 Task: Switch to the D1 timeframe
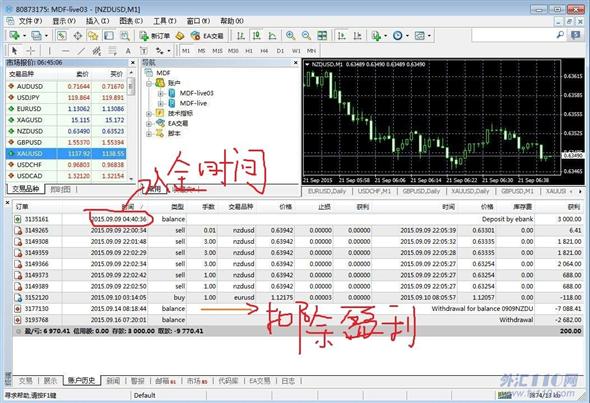point(280,50)
